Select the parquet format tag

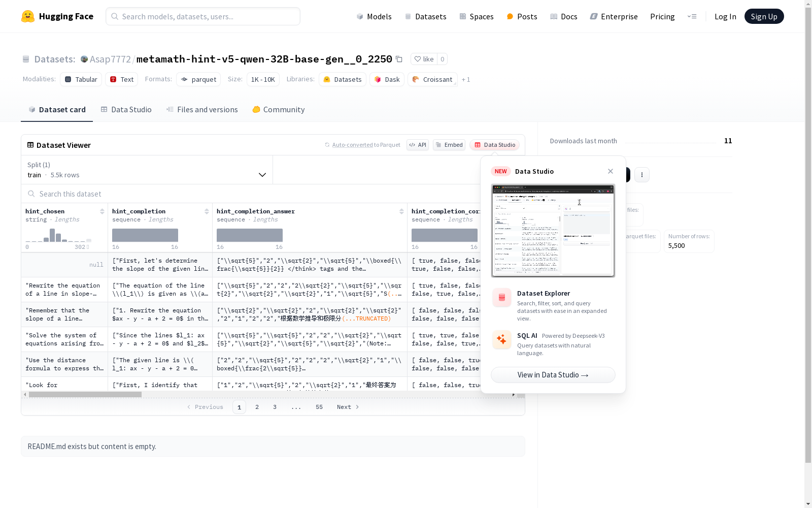(198, 79)
